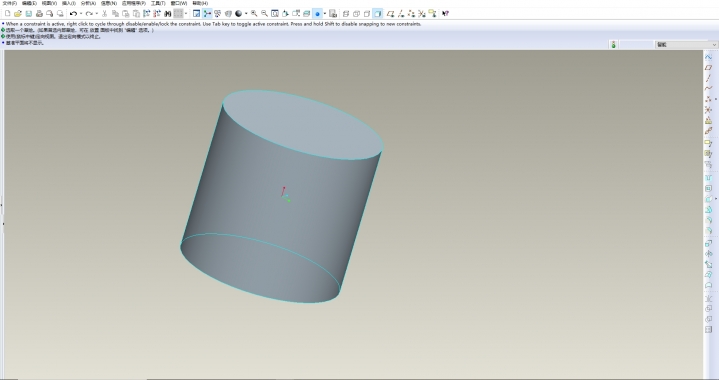Open the smart selection filter dropdown

686,44
